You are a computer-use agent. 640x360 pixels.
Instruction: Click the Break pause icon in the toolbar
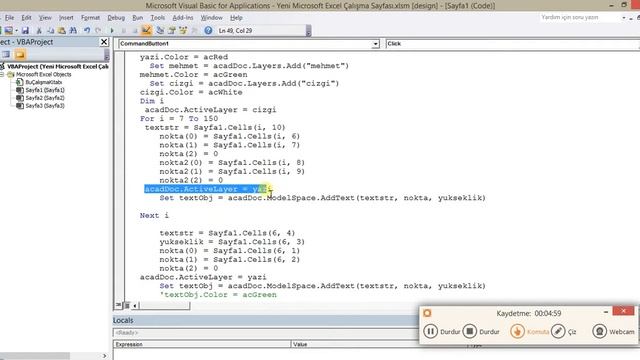124,31
